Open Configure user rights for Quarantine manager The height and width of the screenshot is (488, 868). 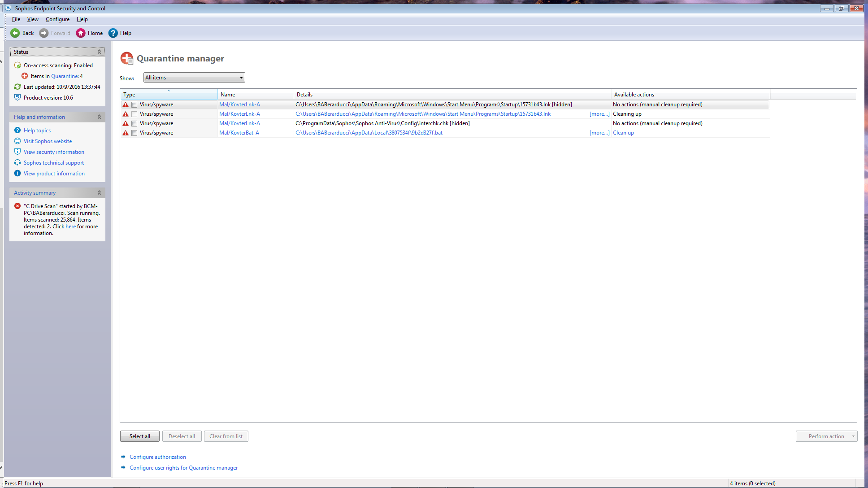(184, 468)
